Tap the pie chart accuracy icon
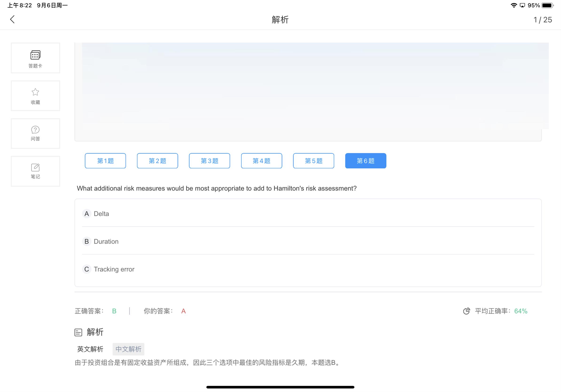The height and width of the screenshot is (392, 561). pyautogui.click(x=466, y=311)
